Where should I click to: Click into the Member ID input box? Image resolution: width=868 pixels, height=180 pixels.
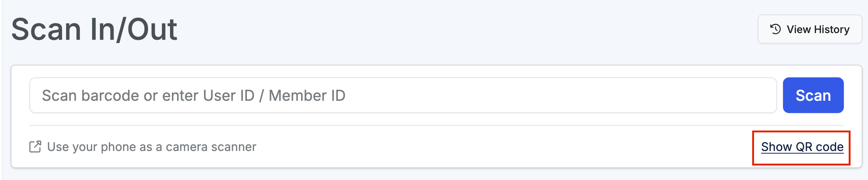tap(403, 95)
